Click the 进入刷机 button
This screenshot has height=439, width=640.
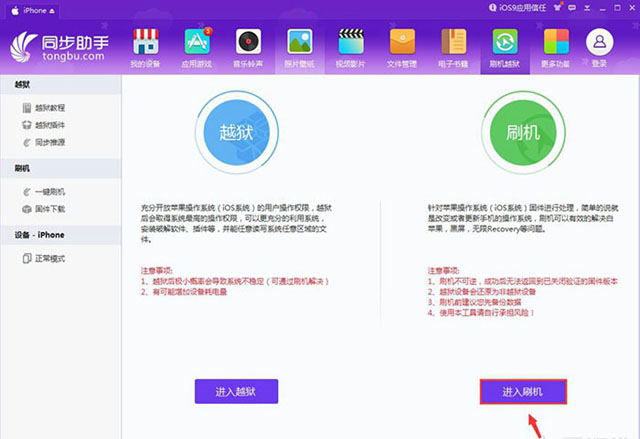pos(523,392)
